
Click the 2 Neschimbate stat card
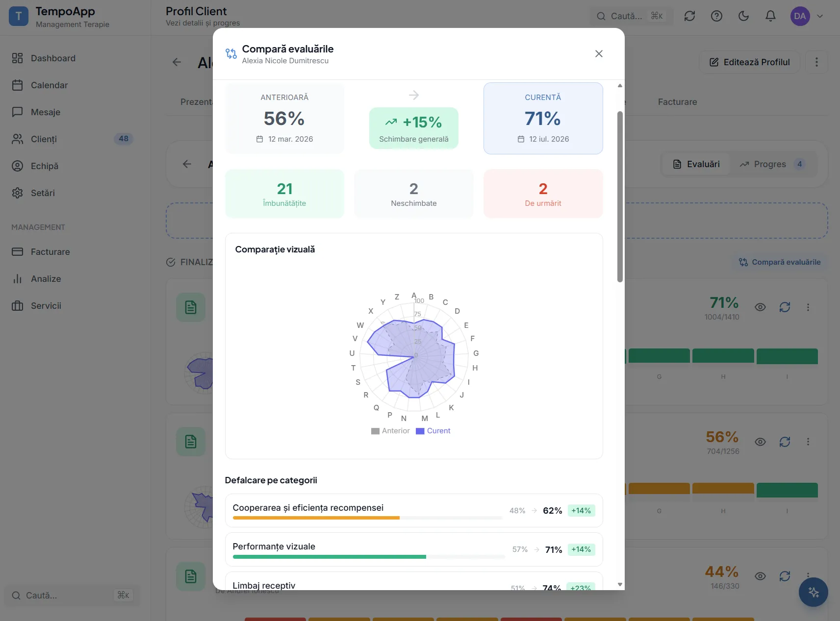pyautogui.click(x=414, y=194)
